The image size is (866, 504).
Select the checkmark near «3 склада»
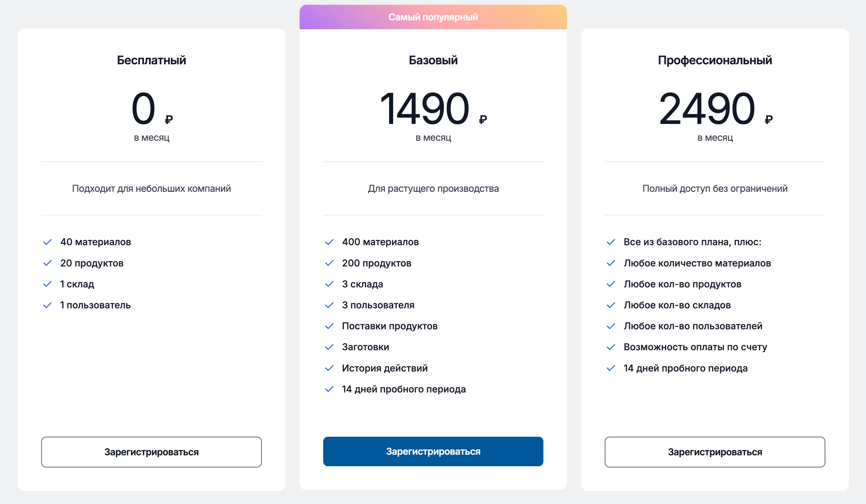[330, 284]
